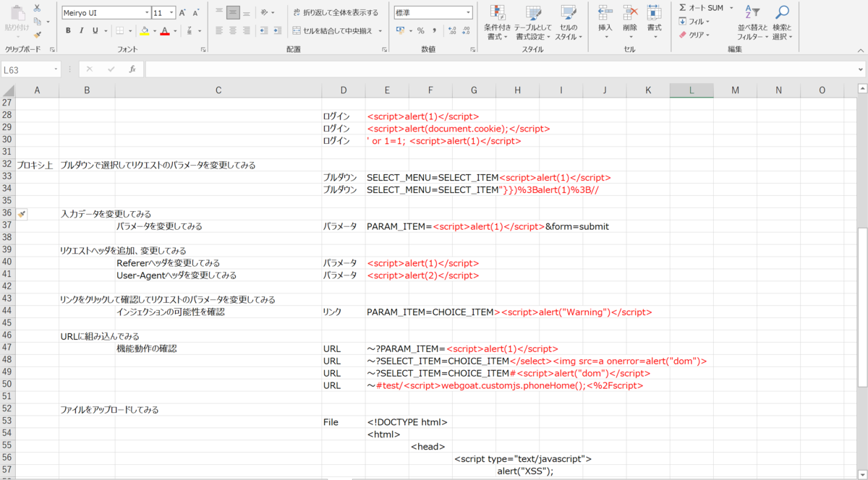Click the Insert Function fx icon

[132, 69]
